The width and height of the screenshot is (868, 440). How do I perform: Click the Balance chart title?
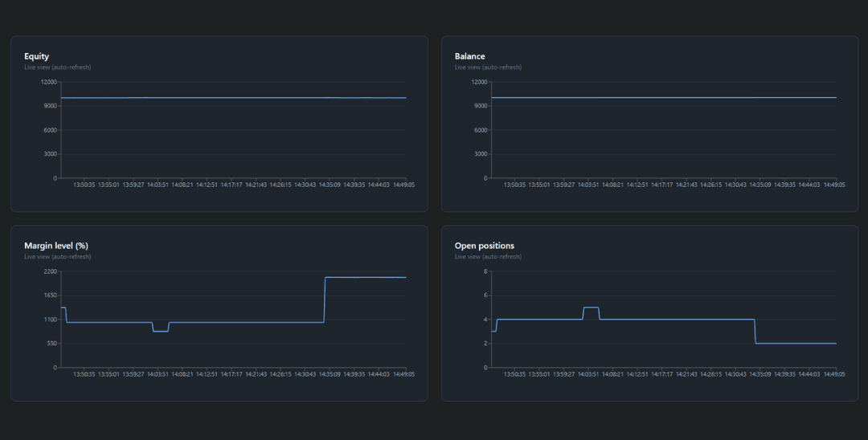click(469, 56)
